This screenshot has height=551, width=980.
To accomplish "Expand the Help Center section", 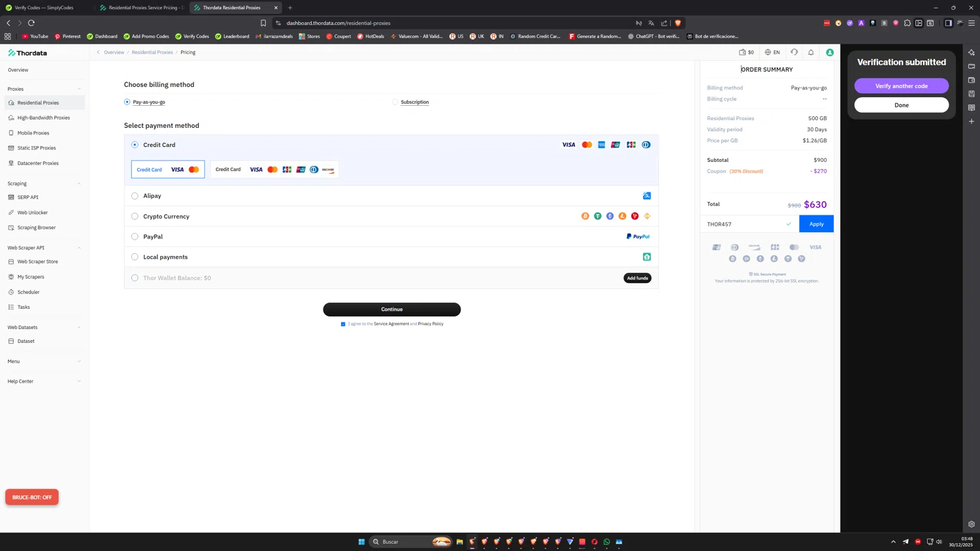I will (x=79, y=381).
